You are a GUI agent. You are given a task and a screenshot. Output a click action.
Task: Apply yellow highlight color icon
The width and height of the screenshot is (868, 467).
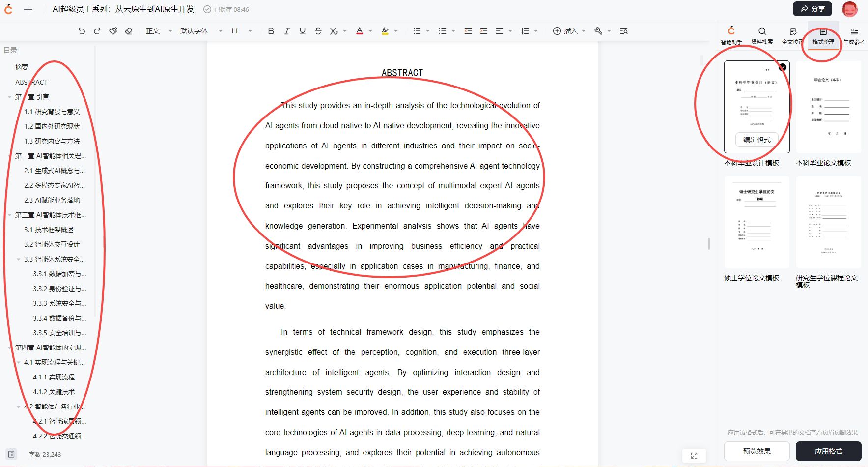pos(385,31)
